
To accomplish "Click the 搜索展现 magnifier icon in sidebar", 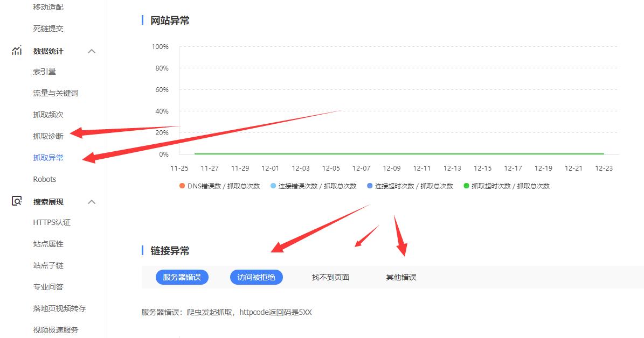I will [x=16, y=202].
